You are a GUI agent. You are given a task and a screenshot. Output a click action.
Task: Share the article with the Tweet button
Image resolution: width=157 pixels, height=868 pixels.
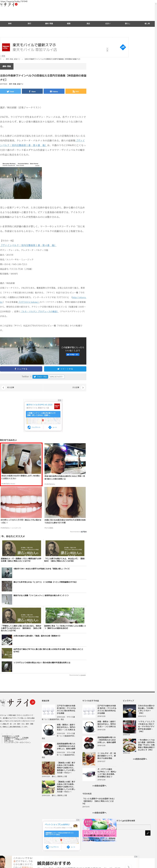(10, 91)
